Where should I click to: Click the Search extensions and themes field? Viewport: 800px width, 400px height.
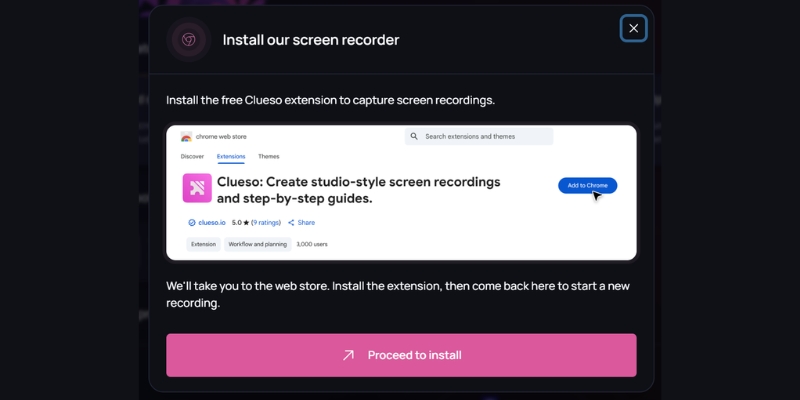(479, 136)
